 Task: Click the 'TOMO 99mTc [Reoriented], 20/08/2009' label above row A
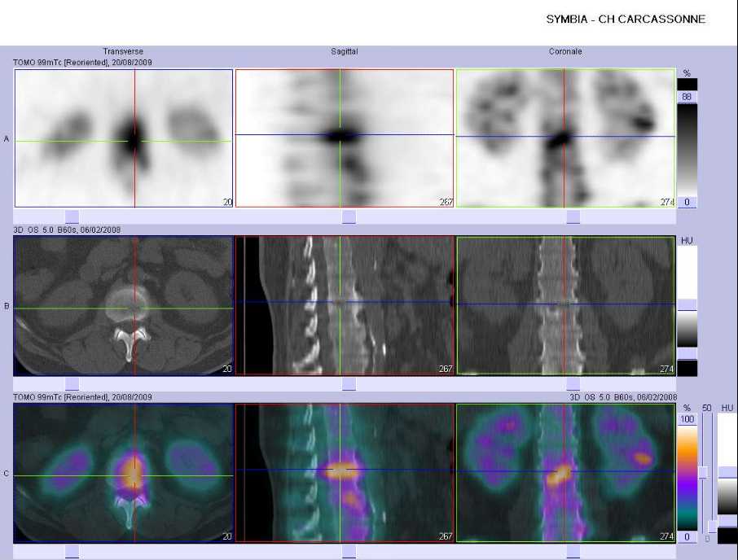[83, 62]
